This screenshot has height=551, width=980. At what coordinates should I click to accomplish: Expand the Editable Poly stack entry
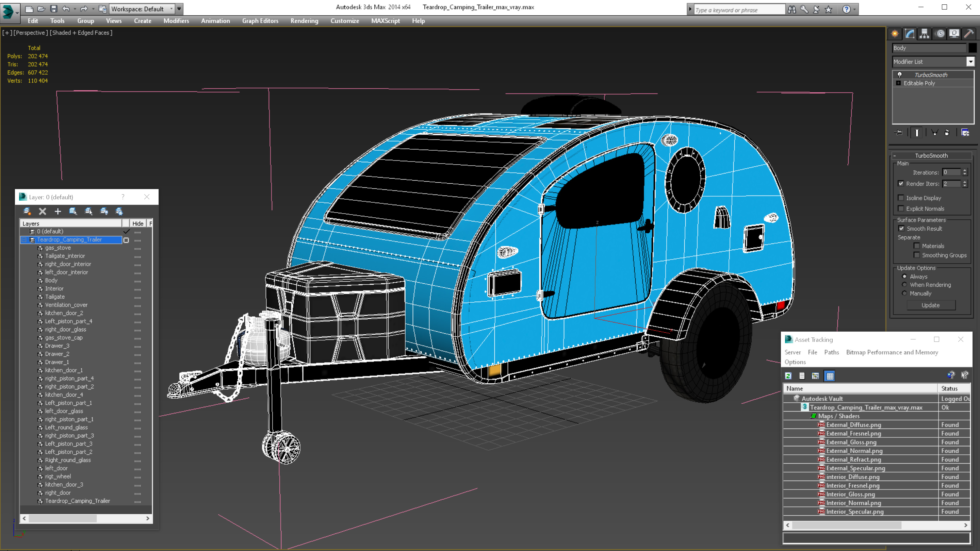click(899, 83)
